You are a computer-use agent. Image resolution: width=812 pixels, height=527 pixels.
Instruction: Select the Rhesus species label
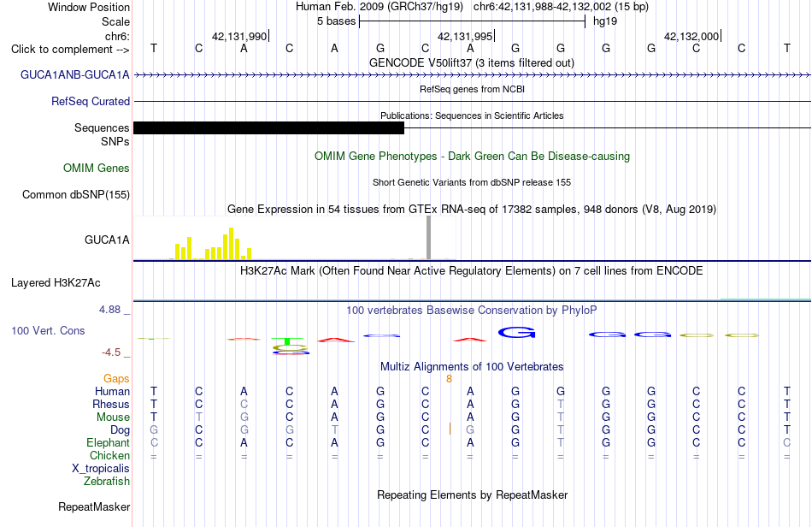[111, 404]
